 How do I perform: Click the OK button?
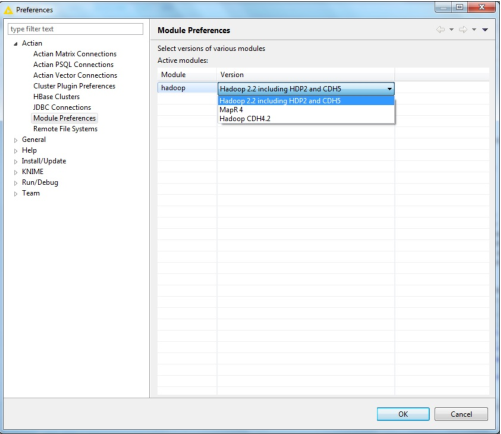pos(403,414)
